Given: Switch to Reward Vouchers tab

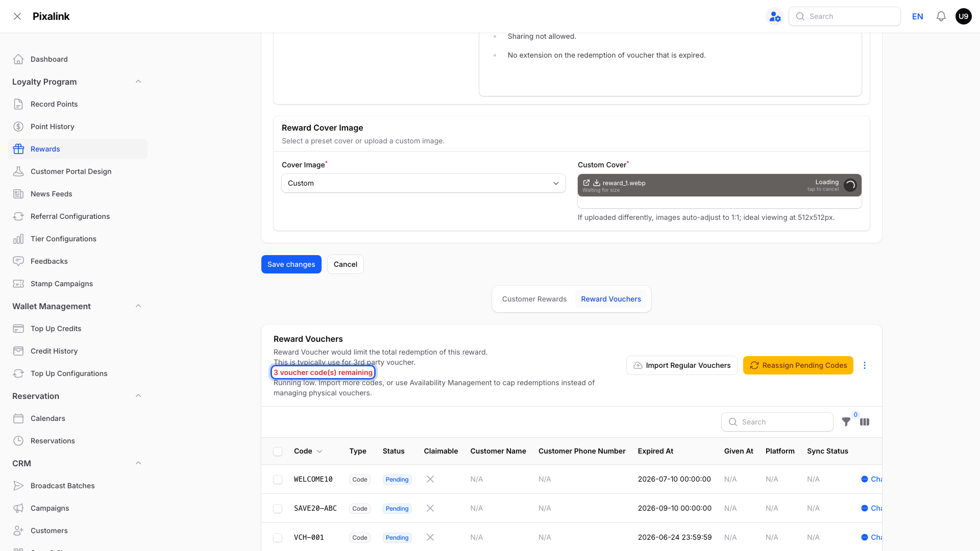Looking at the screenshot, I should click(611, 299).
